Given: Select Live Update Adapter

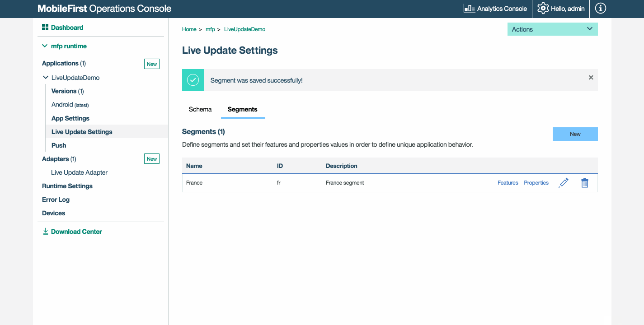Looking at the screenshot, I should (x=79, y=172).
